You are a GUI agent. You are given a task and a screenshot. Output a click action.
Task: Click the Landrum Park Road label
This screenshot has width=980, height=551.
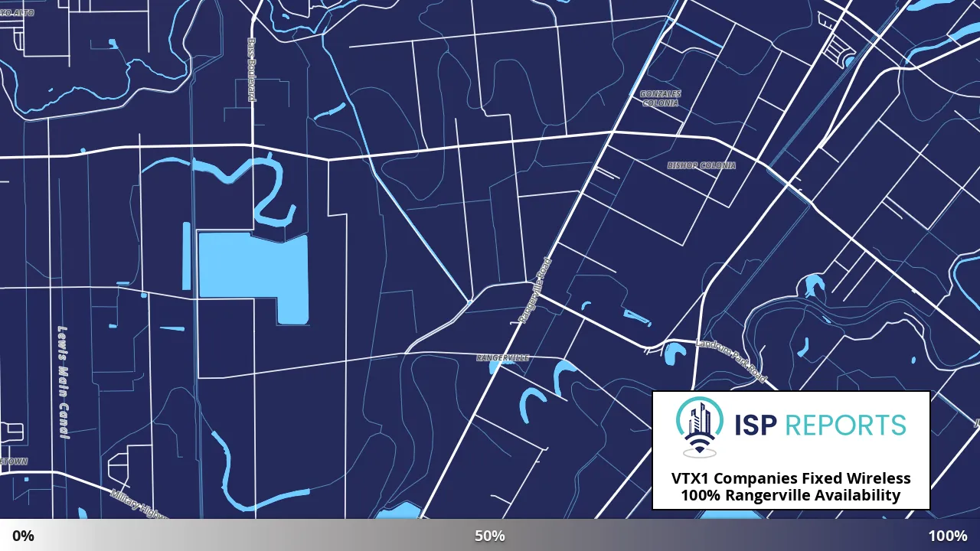pos(731,360)
